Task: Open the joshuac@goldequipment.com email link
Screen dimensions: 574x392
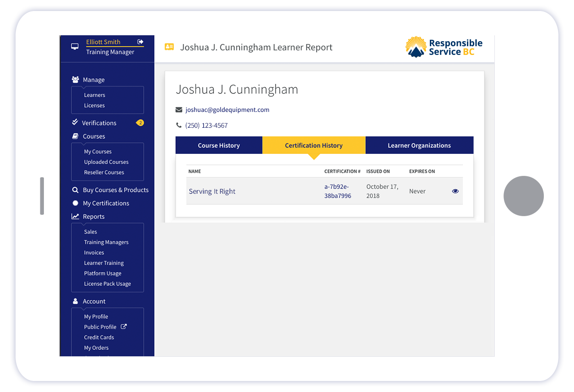Action: (227, 110)
